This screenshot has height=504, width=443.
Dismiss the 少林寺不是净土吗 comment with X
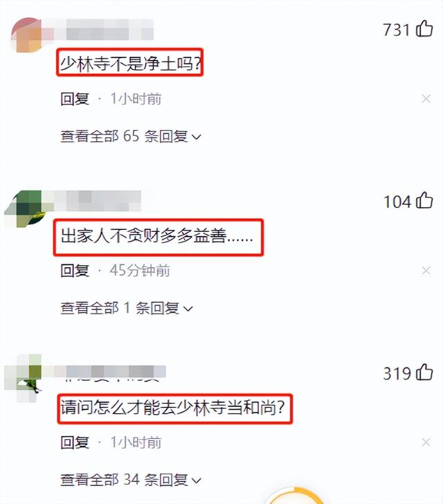click(426, 99)
